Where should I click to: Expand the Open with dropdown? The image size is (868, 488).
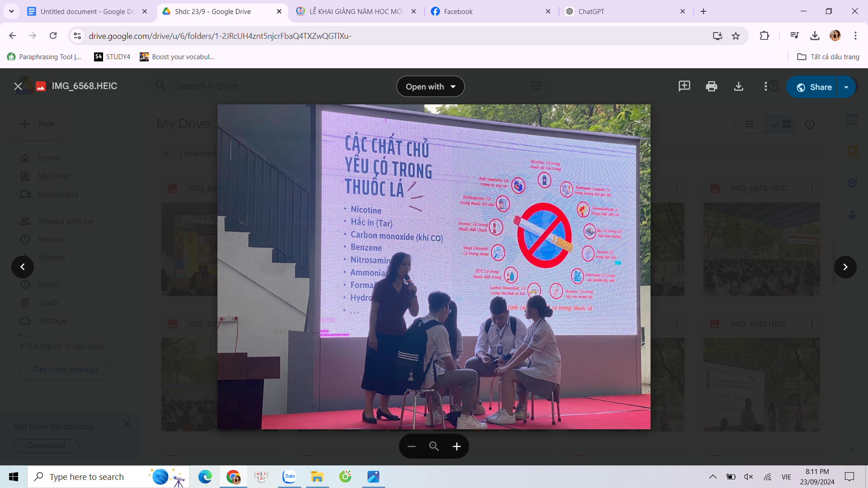click(x=430, y=87)
